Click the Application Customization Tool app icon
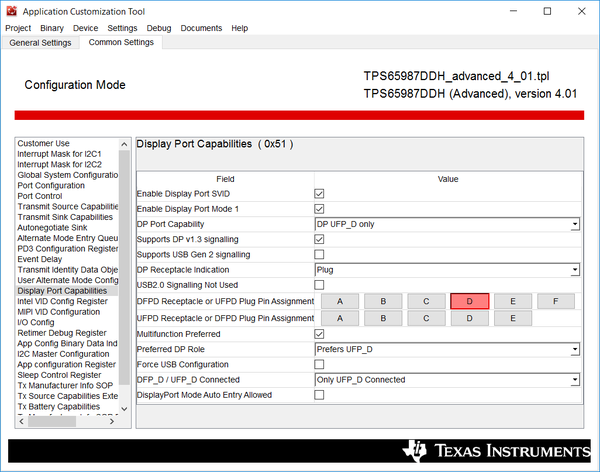 (11, 11)
